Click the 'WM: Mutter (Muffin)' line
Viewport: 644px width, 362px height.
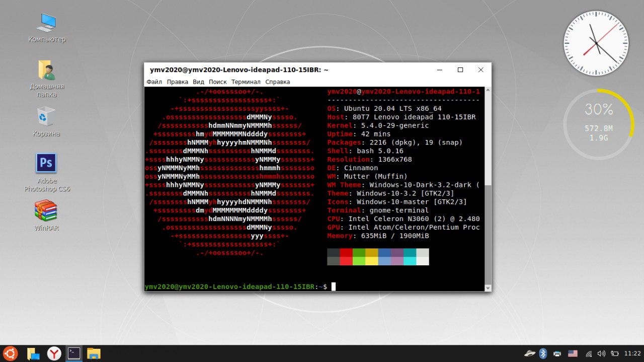367,176
